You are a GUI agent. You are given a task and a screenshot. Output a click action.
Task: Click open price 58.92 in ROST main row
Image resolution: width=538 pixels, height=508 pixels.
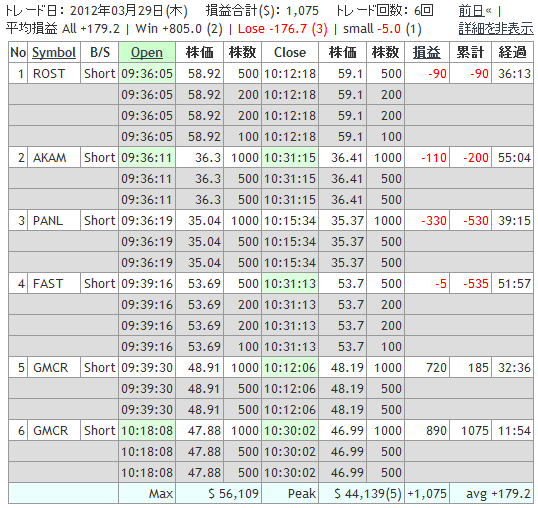(199, 73)
